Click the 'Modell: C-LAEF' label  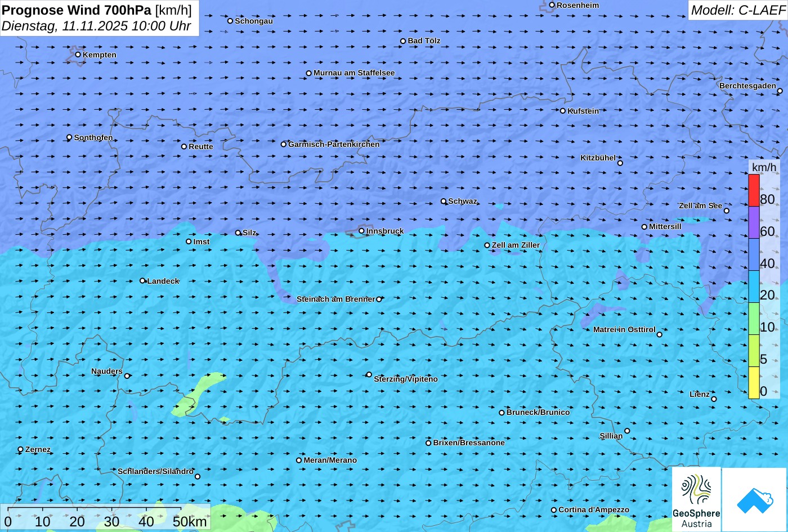tap(737, 10)
